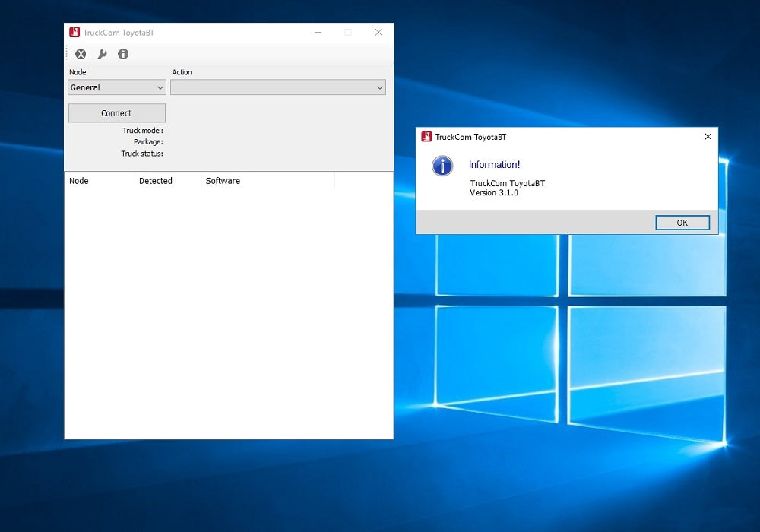
Task: Click TruckCom logo in main window title bar
Action: click(x=74, y=33)
